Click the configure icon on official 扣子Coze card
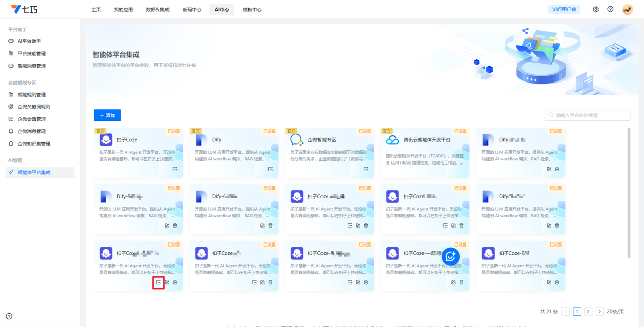644x327 pixels. pos(175,169)
